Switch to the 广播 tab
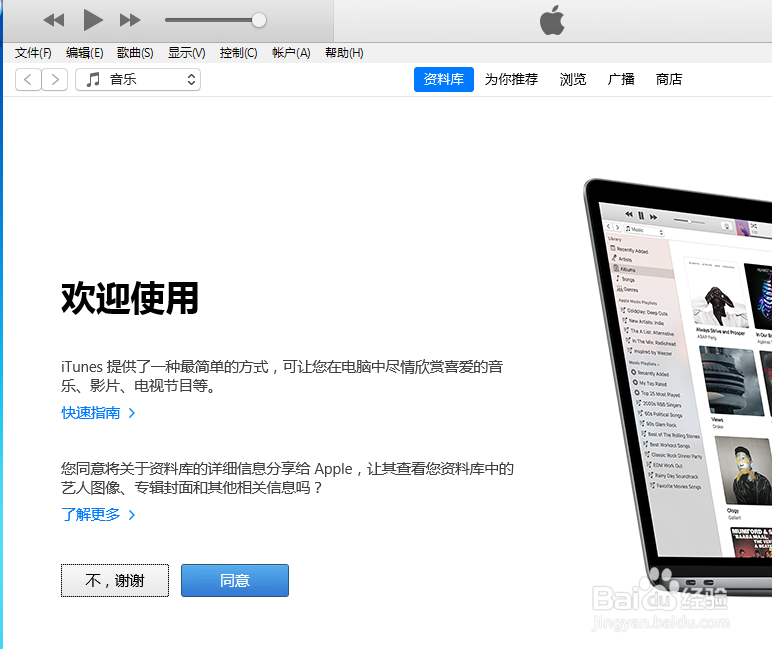Viewport: 772px width, 649px height. pos(621,79)
